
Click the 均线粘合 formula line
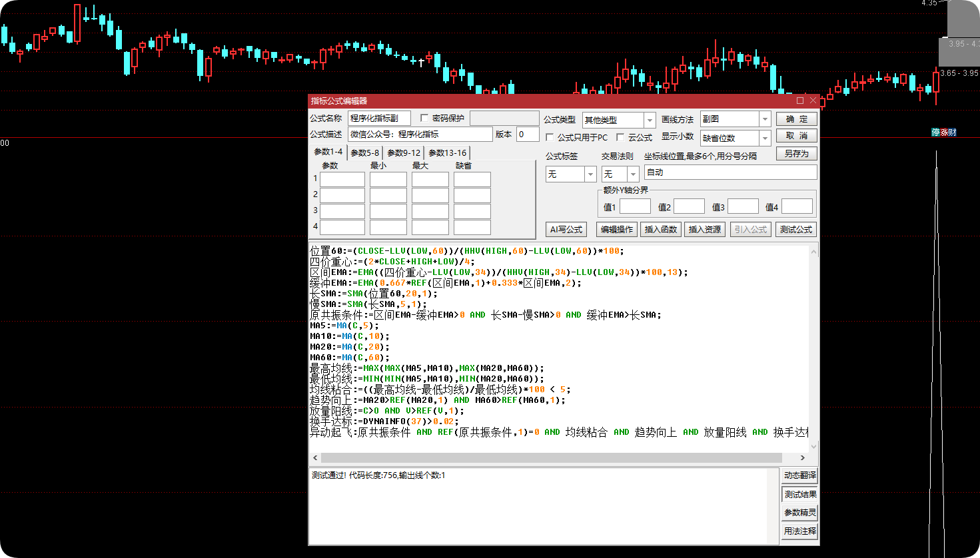pyautogui.click(x=440, y=390)
